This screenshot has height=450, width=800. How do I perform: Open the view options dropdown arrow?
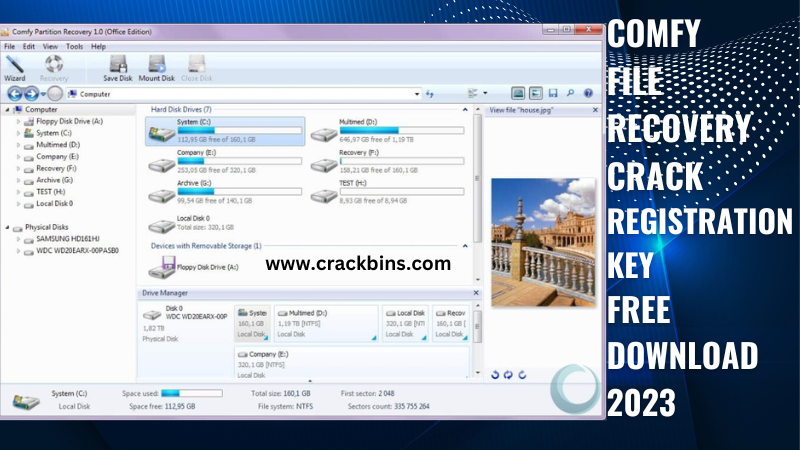pos(485,93)
